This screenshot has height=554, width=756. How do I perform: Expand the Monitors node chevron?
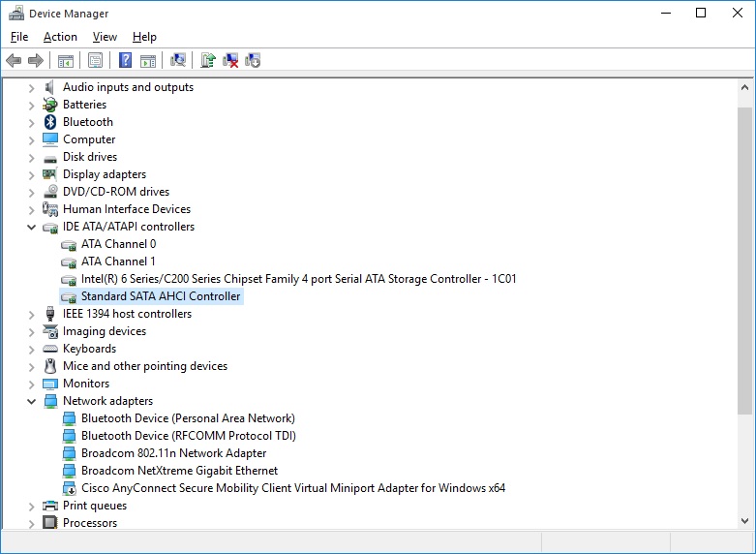[31, 385]
